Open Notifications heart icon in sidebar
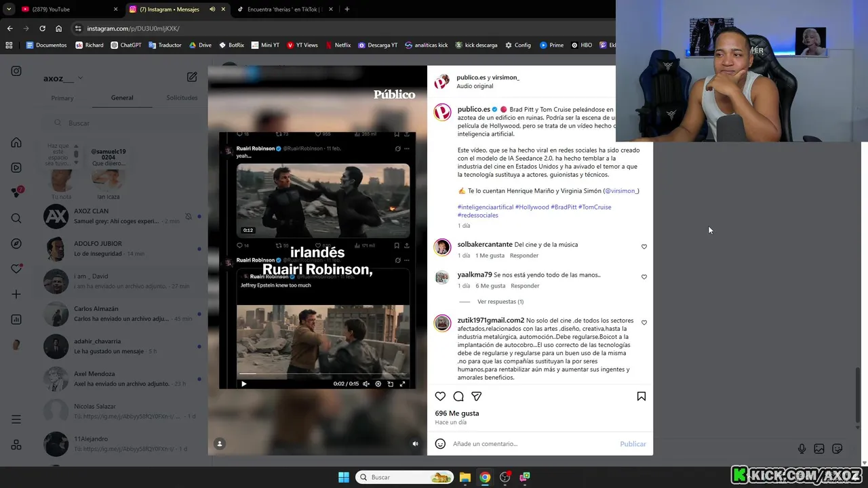Viewport: 868px width, 488px height. [x=16, y=268]
